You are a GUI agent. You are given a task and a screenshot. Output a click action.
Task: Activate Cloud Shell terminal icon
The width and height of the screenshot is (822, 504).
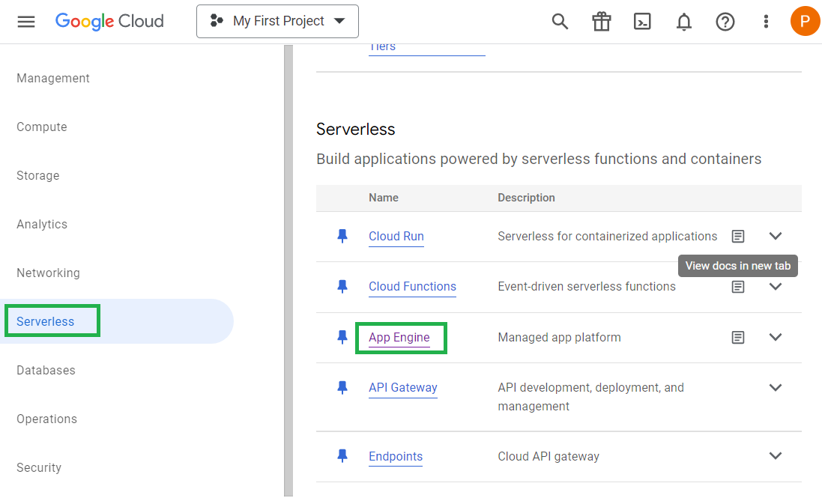642,22
